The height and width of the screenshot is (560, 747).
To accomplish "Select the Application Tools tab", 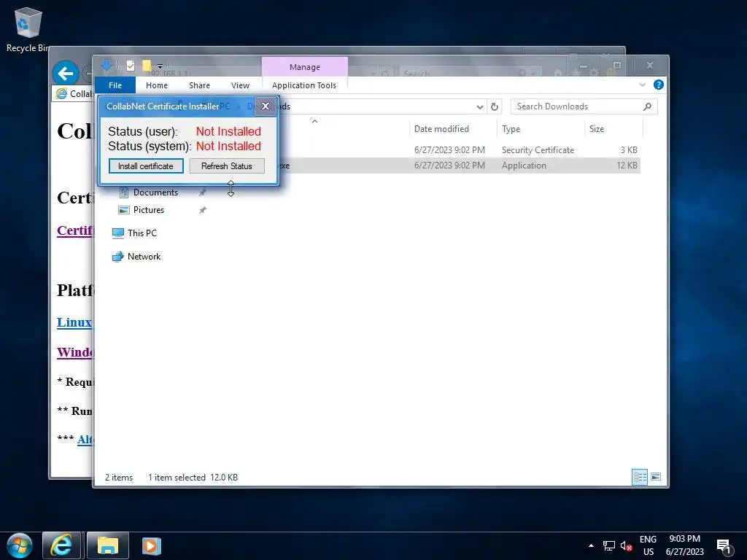I will point(304,85).
